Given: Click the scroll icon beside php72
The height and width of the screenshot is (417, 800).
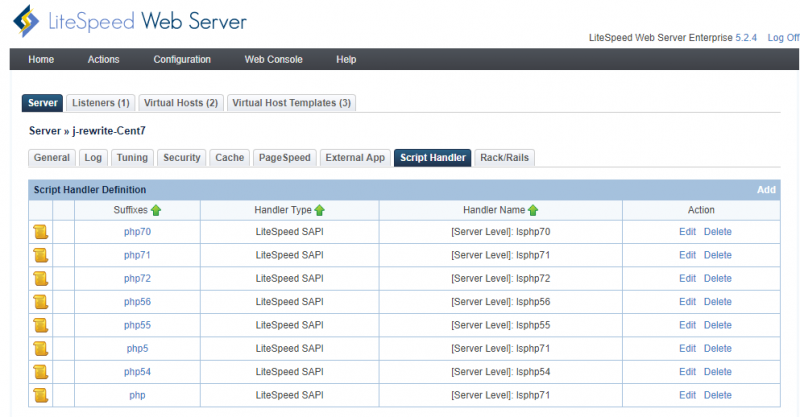Looking at the screenshot, I should tap(41, 278).
